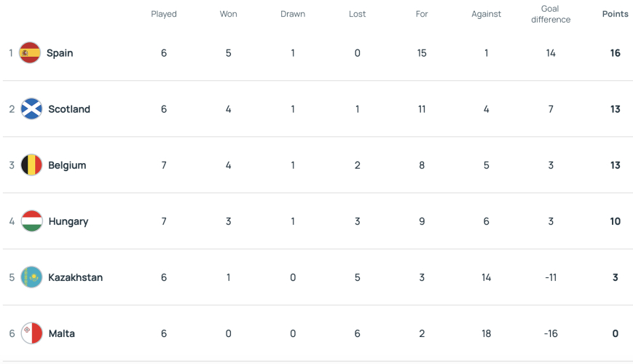Open the Malta team name
The image size is (633, 364).
[x=62, y=333]
